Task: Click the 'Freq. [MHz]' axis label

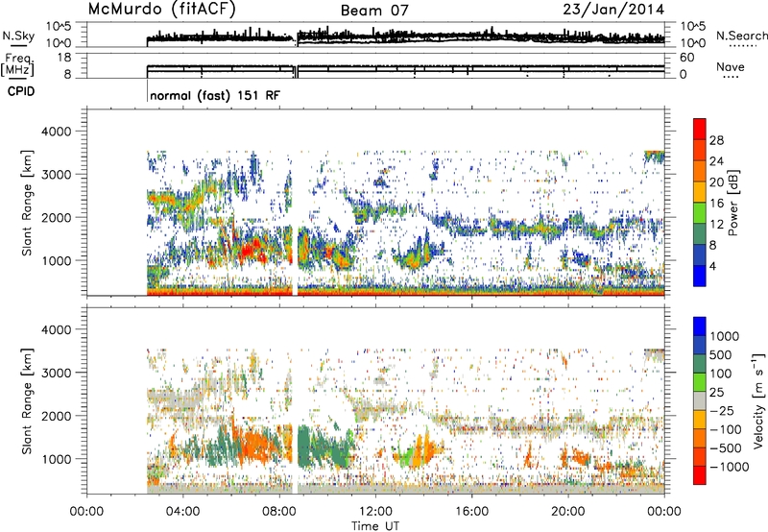Action: pyautogui.click(x=17, y=64)
